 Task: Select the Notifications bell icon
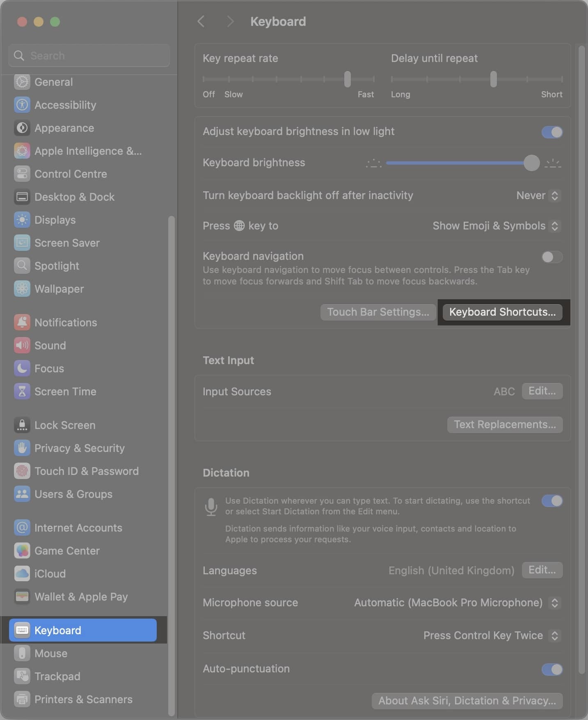pos(22,323)
